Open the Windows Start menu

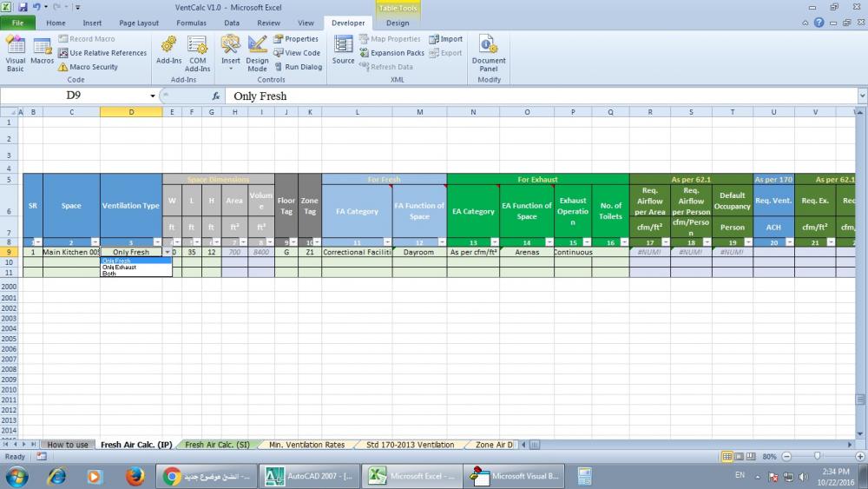click(17, 476)
